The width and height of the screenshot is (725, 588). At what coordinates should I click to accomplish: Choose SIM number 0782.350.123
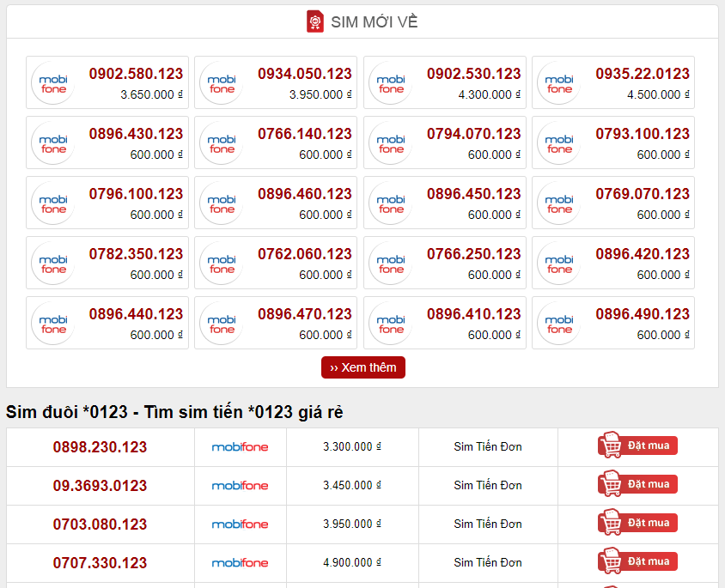coord(136,254)
